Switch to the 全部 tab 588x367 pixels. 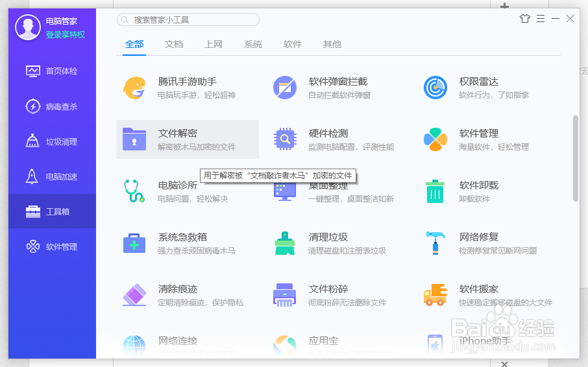coord(134,45)
